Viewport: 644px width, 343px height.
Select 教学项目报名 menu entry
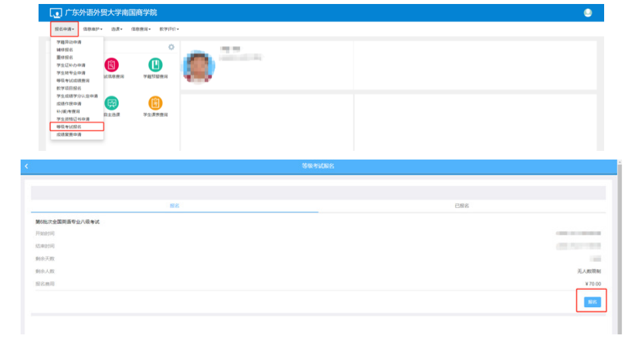point(69,88)
